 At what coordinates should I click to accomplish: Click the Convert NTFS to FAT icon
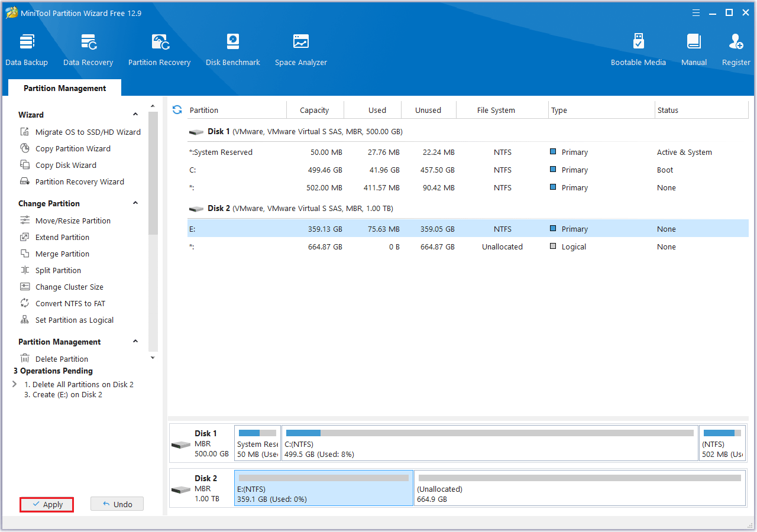click(25, 303)
